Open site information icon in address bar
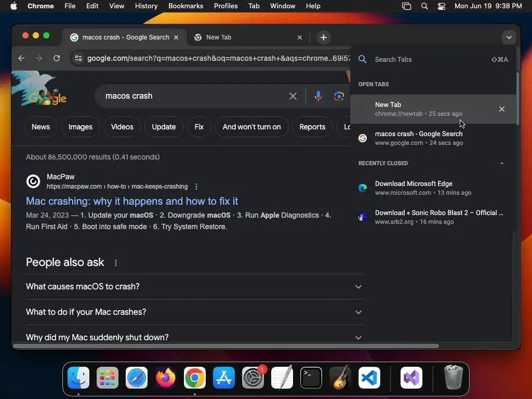 coord(78,58)
